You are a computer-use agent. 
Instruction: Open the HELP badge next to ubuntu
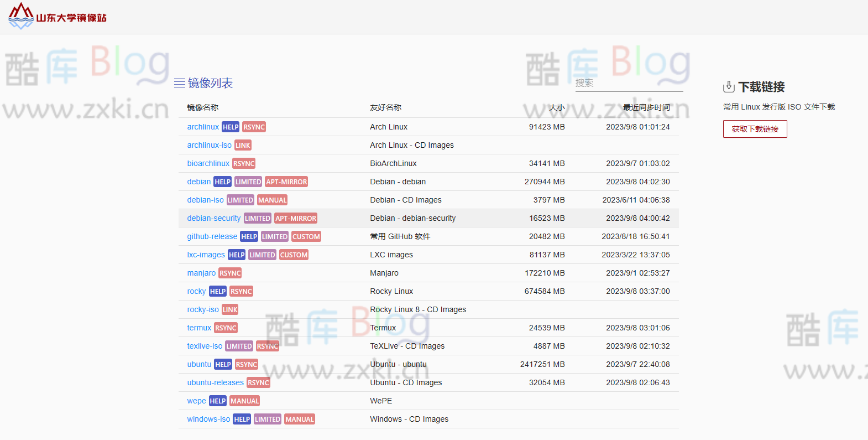pyautogui.click(x=223, y=365)
